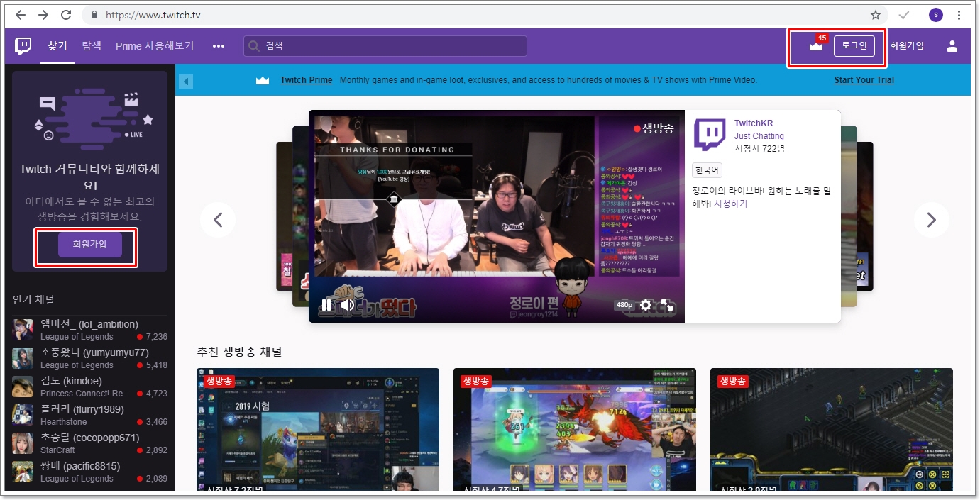The image size is (980, 500).
Task: Show previous carousel stream
Action: tap(219, 220)
